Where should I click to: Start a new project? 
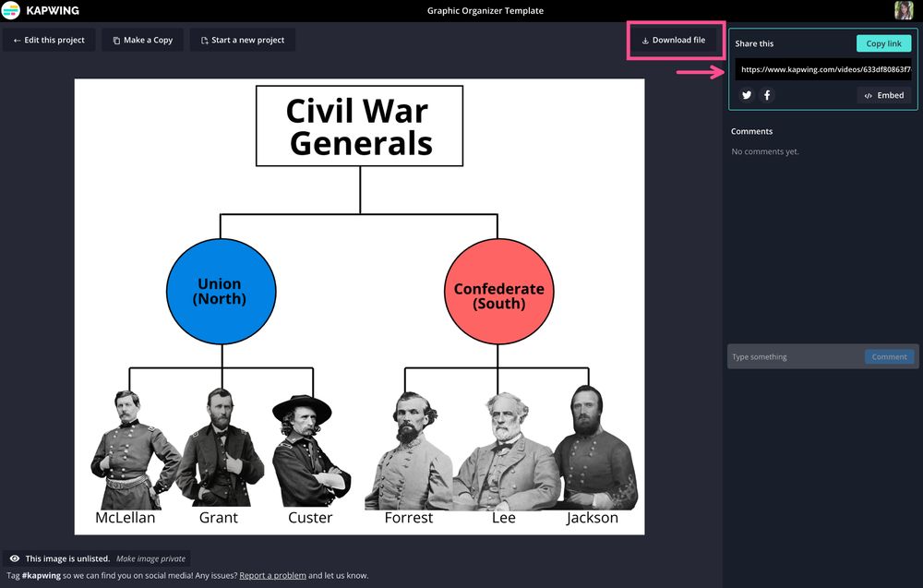242,40
